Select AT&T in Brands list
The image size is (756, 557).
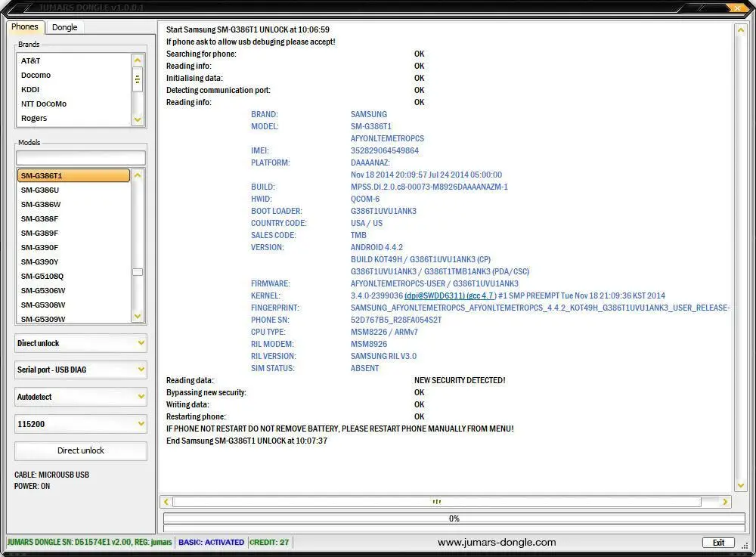[x=73, y=60]
